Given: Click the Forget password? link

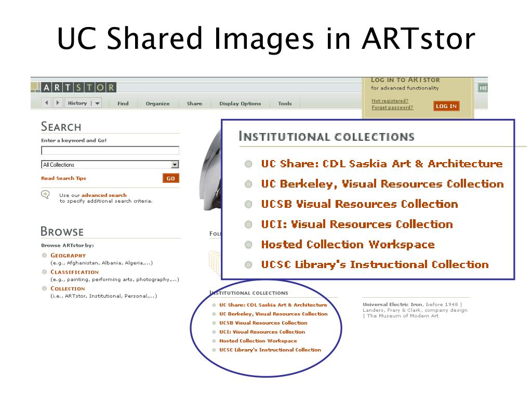Looking at the screenshot, I should click(392, 108).
